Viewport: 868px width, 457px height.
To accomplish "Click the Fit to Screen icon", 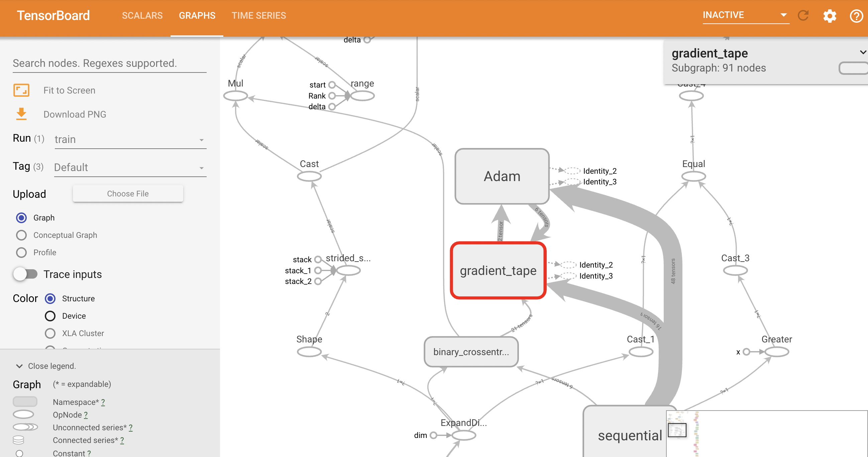I will 21,90.
